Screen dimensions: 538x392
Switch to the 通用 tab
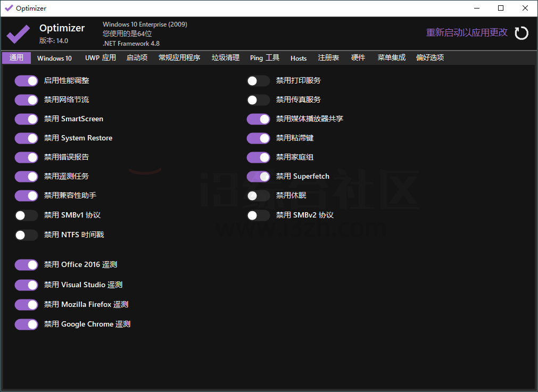click(16, 57)
